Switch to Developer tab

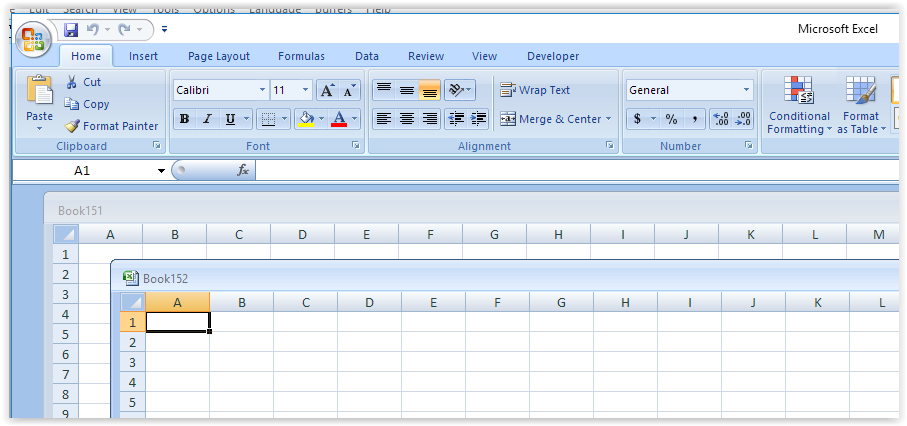552,56
